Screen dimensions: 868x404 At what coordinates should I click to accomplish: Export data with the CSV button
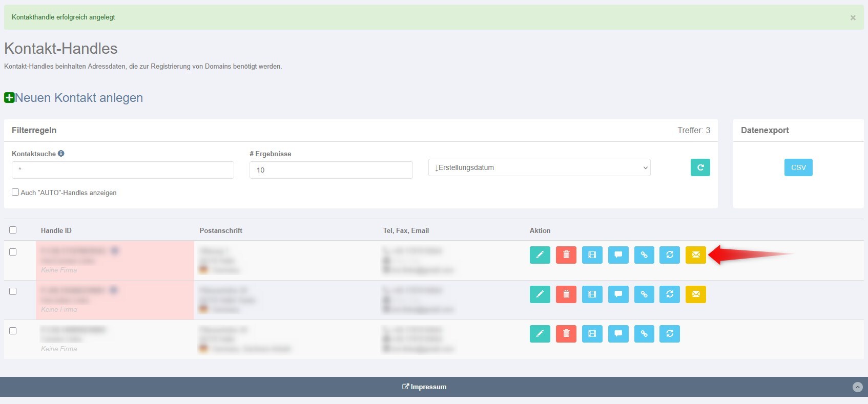(798, 168)
